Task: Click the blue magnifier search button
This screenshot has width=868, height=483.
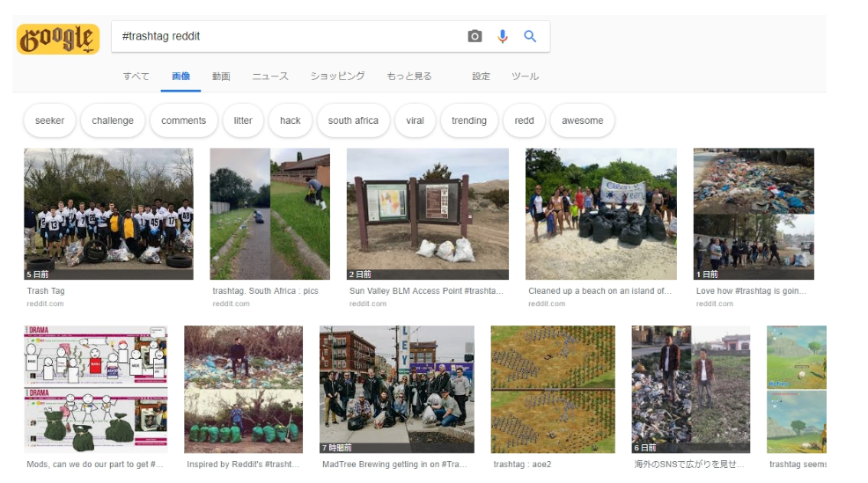Action: [530, 36]
